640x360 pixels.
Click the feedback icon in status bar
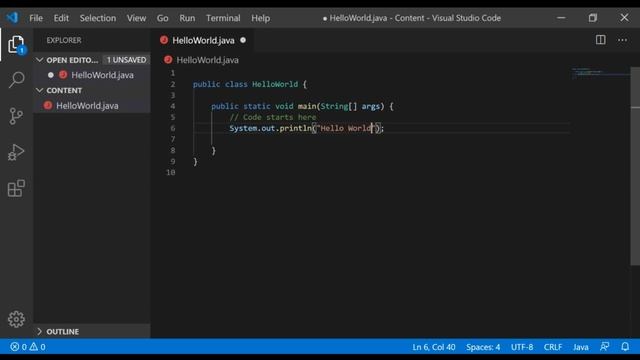point(604,347)
